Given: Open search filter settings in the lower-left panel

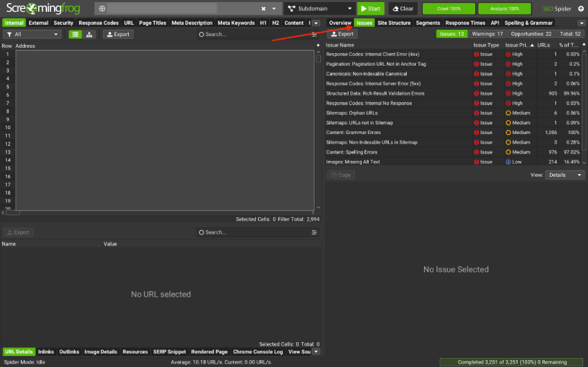Looking at the screenshot, I should pyautogui.click(x=314, y=232).
